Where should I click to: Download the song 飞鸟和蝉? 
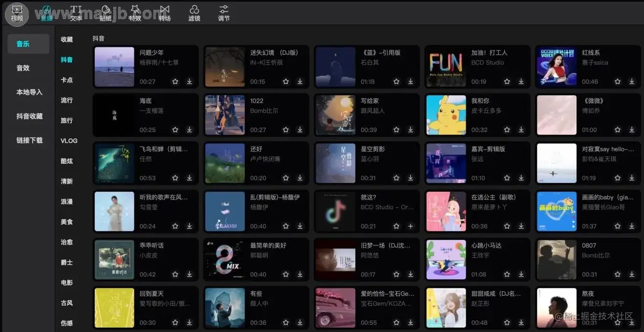[189, 178]
